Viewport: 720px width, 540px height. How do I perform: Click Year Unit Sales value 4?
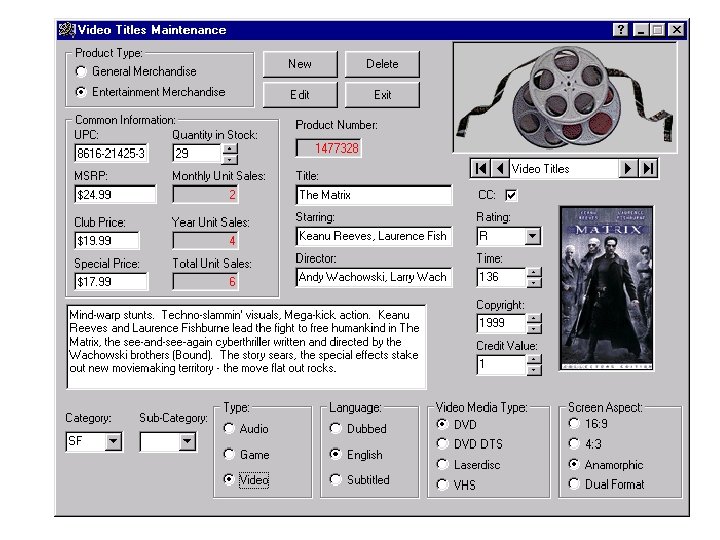[x=206, y=241]
